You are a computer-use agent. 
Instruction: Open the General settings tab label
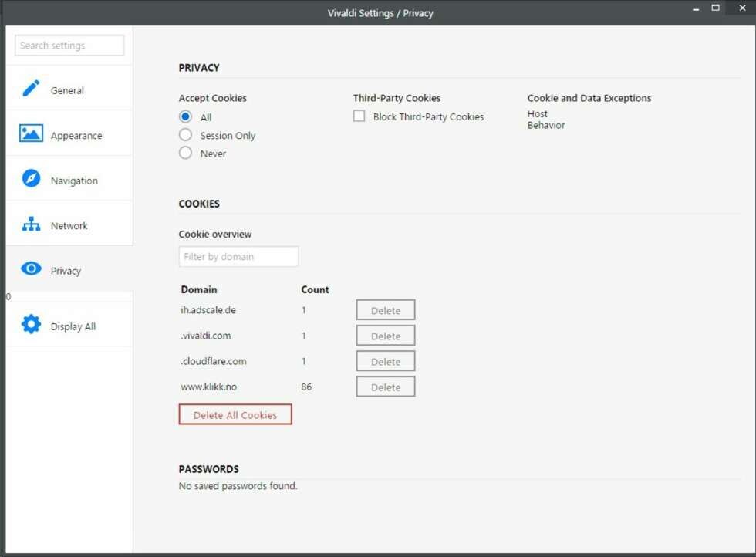pyautogui.click(x=67, y=91)
